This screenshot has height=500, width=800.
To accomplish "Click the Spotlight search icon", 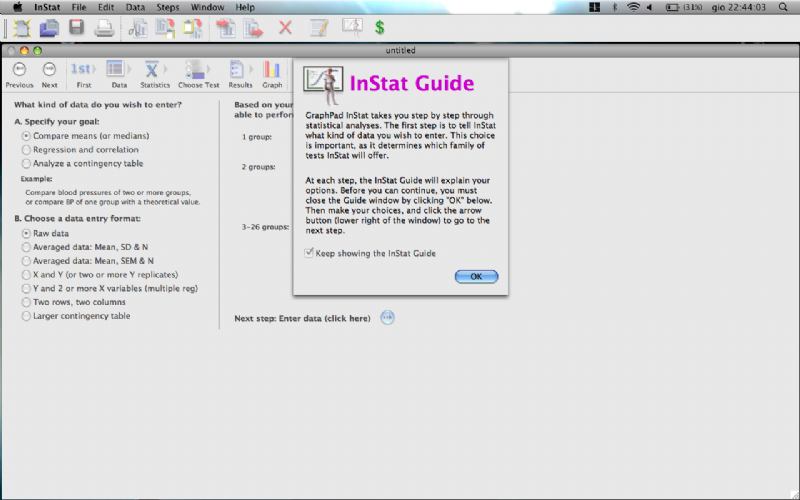I will (x=783, y=7).
